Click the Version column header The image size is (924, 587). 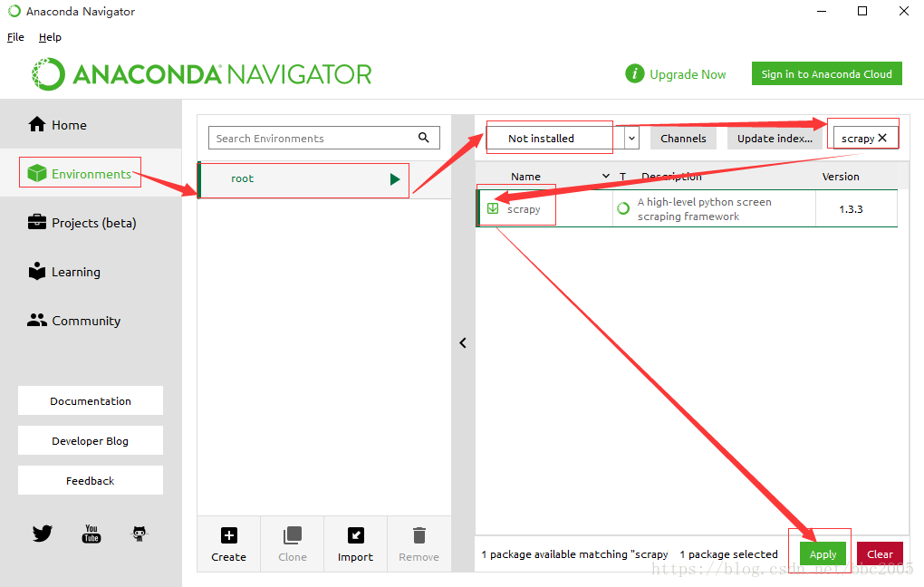[841, 177]
